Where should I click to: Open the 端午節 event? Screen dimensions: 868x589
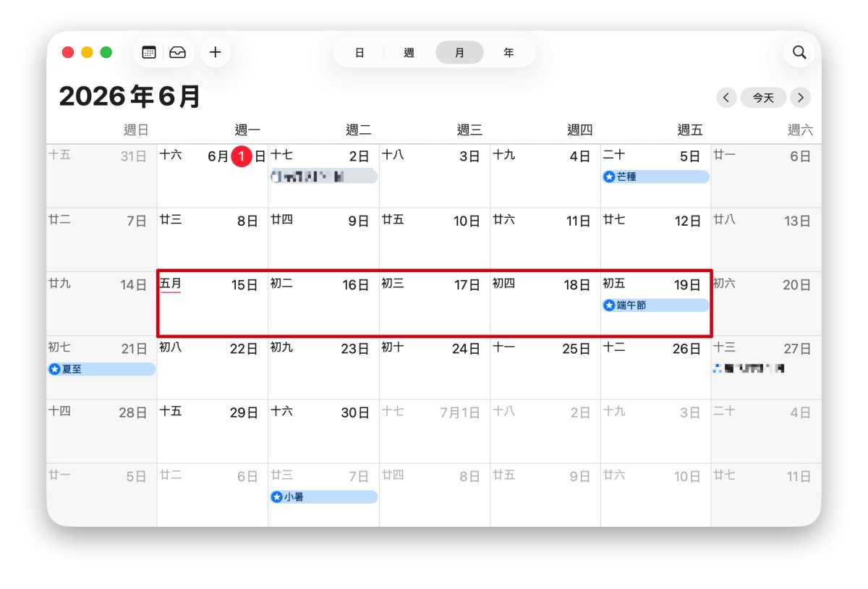[656, 305]
